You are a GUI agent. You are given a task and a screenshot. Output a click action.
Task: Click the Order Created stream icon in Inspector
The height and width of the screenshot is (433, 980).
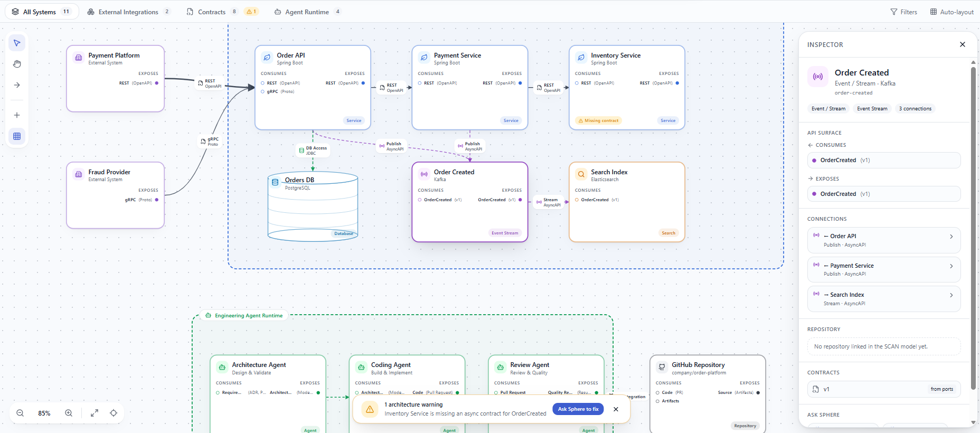pyautogui.click(x=818, y=77)
